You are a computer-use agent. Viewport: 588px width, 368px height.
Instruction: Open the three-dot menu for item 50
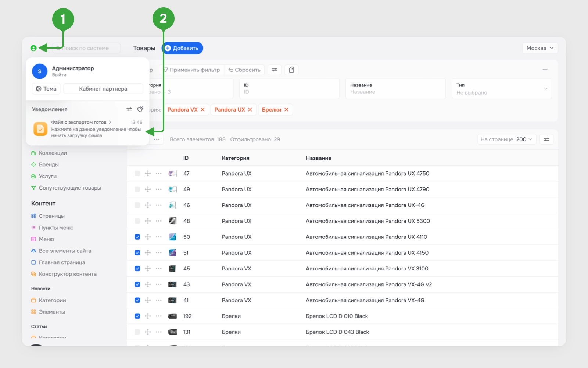[159, 237]
